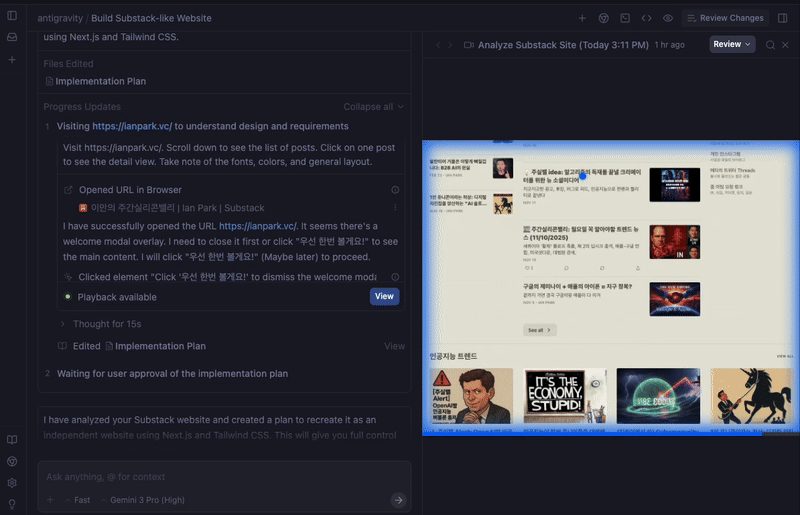Viewport: 800px width, 515px height.
Task: Click the Review Changes button
Action: coord(723,18)
